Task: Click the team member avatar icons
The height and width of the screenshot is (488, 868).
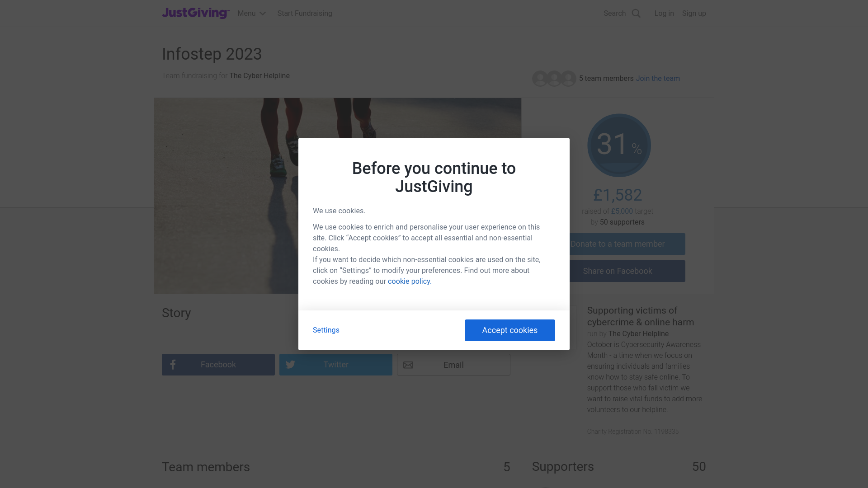Action: click(553, 78)
